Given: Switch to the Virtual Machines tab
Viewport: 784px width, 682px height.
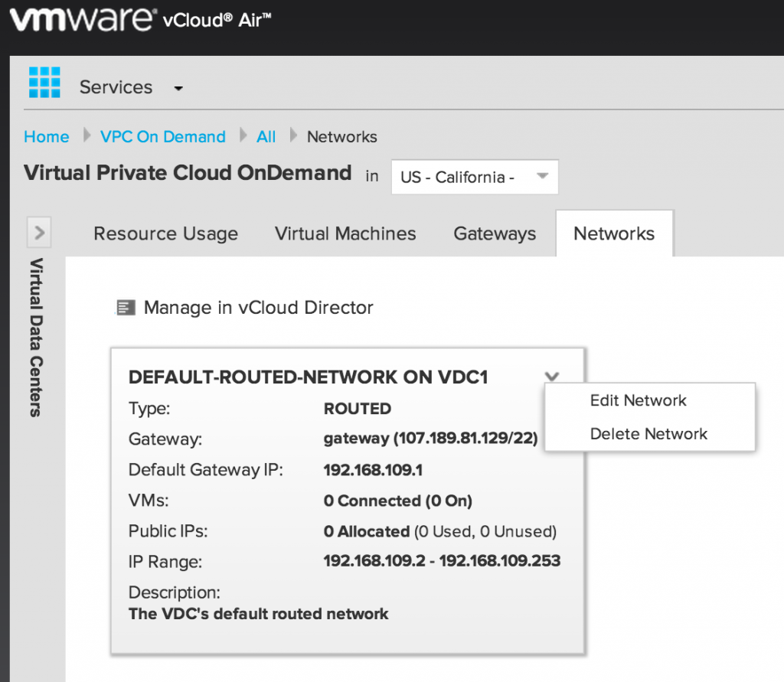Looking at the screenshot, I should coord(345,234).
